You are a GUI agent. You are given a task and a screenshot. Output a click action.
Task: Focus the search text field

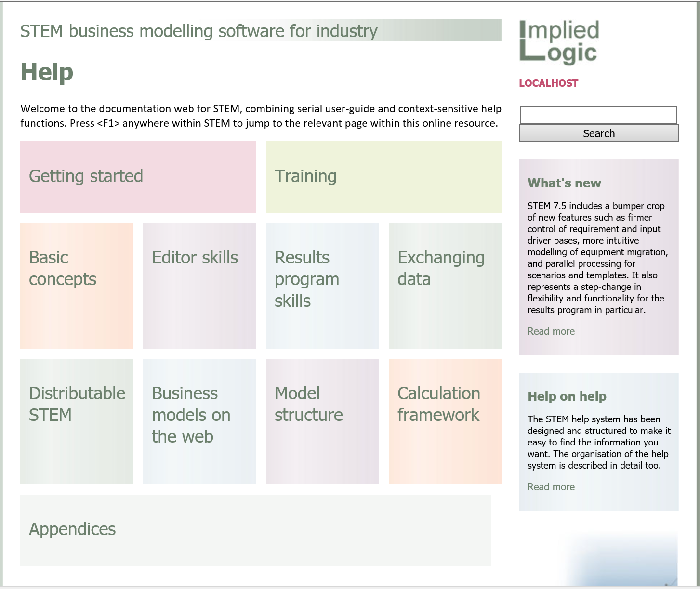(598, 115)
